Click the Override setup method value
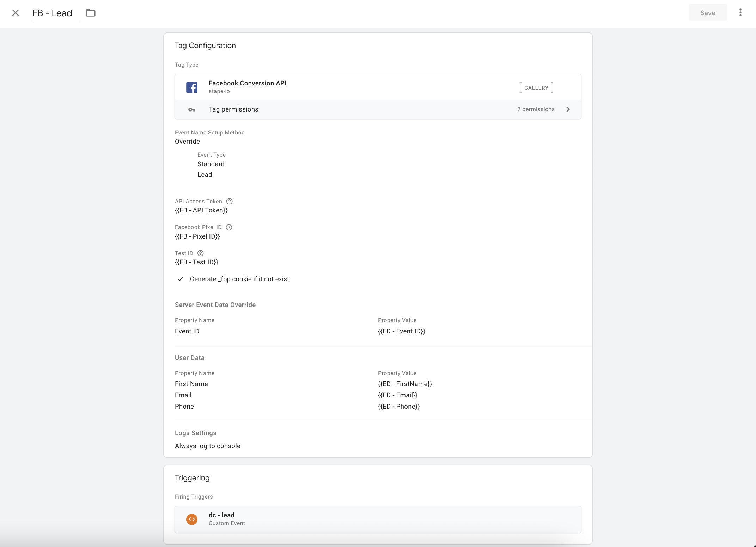Image resolution: width=756 pixels, height=547 pixels. pos(188,142)
